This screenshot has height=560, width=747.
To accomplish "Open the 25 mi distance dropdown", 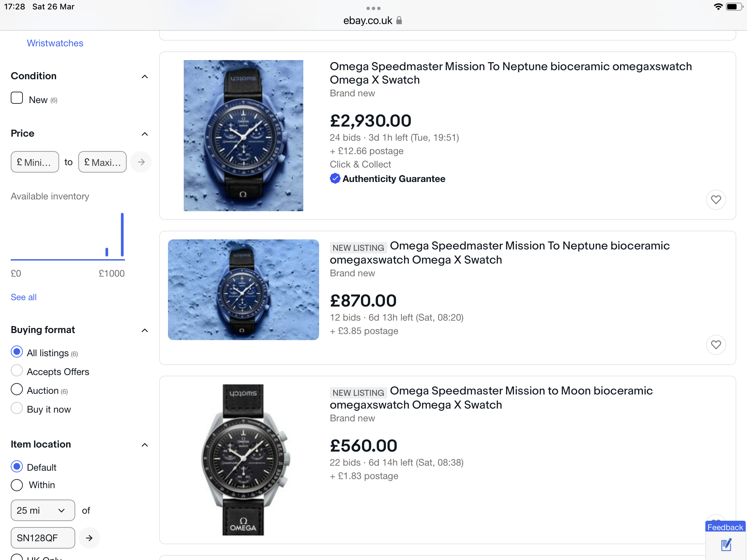I will pyautogui.click(x=43, y=510).
